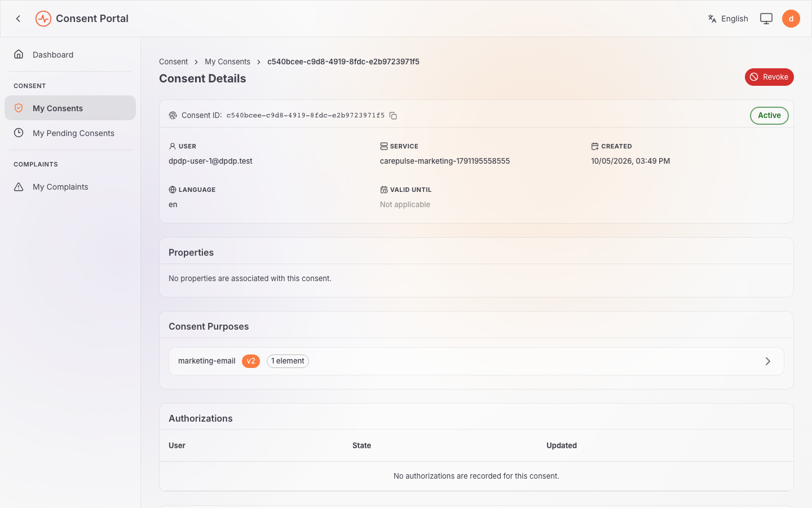
Task: Click the Consent Details page heading
Action: [x=202, y=78]
